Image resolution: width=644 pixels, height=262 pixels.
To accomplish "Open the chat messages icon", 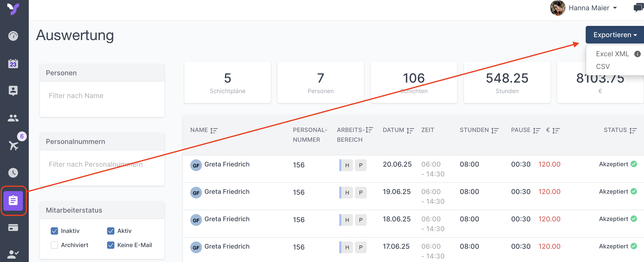I will [638, 8].
